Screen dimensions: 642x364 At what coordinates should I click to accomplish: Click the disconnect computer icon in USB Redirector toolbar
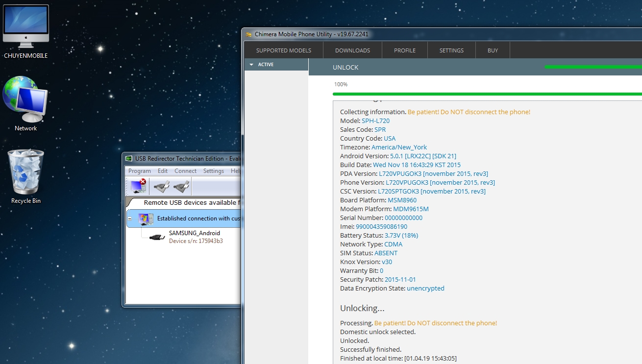[139, 187]
